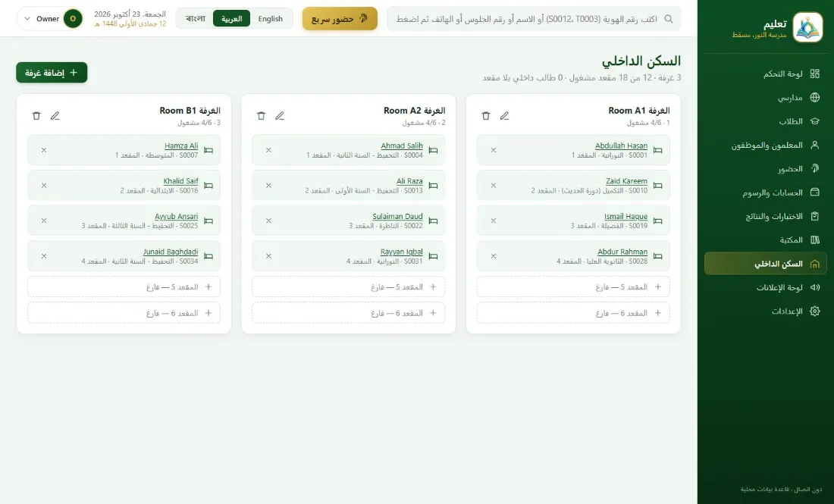Remove Khalid Saif from his bed
The image size is (834, 504).
click(x=44, y=185)
